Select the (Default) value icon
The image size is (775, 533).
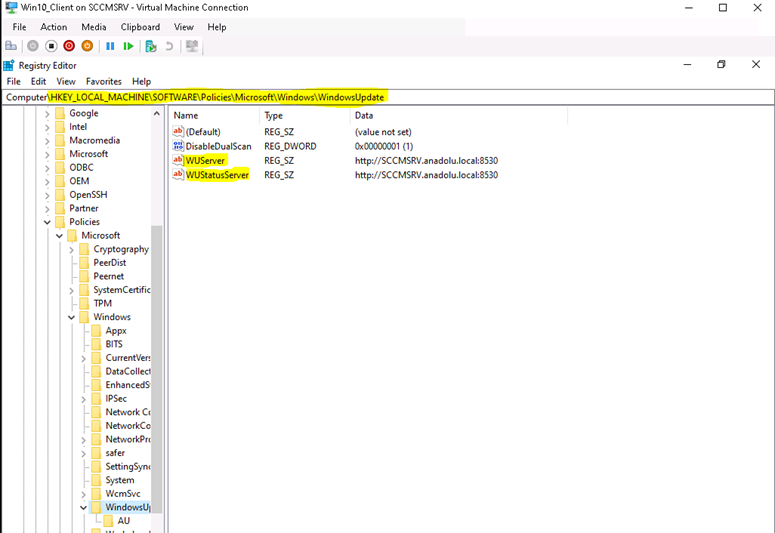[x=178, y=132]
